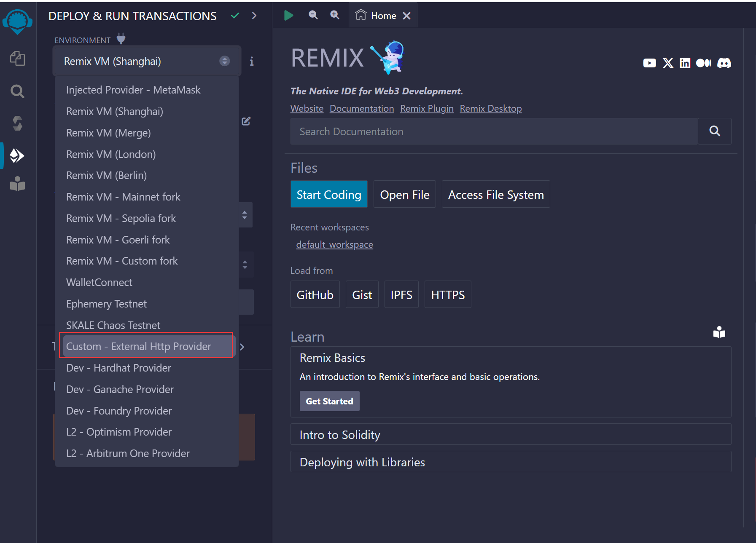Click the green checkmark in panel header
The width and height of the screenshot is (756, 543).
[235, 16]
